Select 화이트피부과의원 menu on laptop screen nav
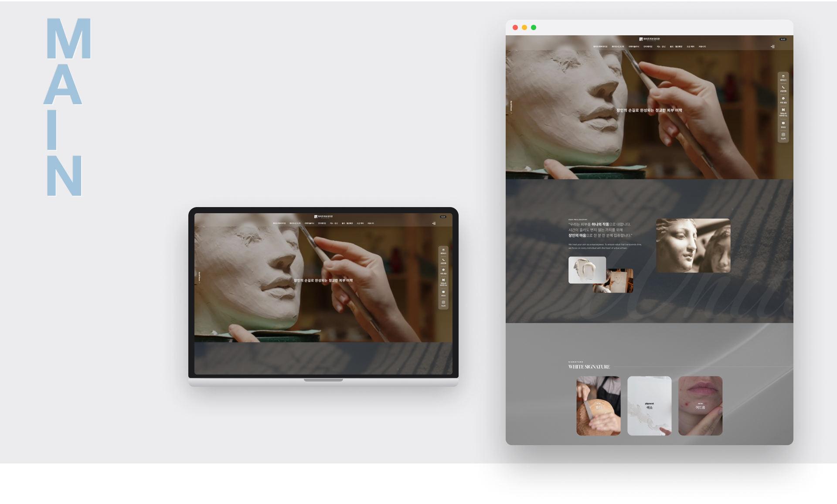Screen dimensions: 837x504 (x=279, y=223)
